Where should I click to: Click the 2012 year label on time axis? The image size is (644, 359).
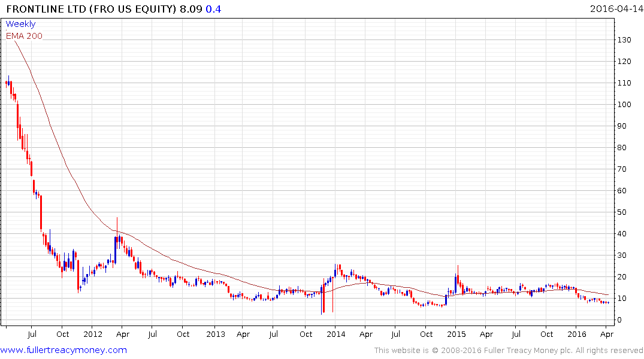point(93,334)
